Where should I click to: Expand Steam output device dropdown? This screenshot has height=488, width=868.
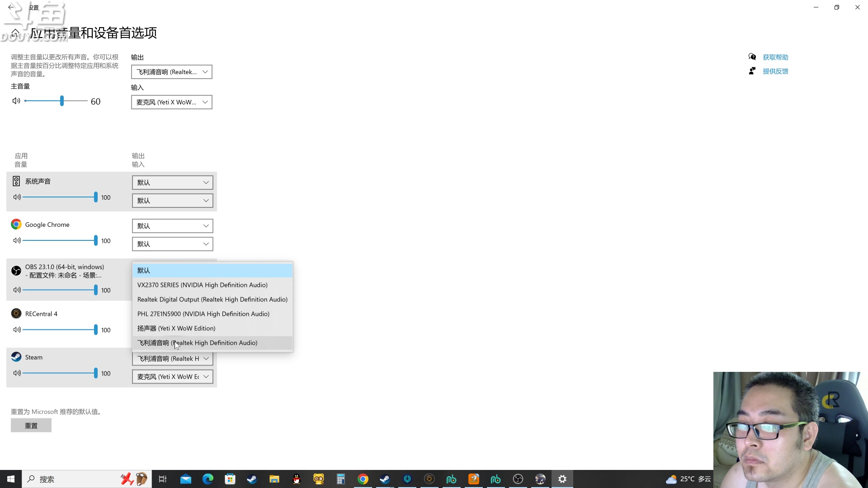173,359
